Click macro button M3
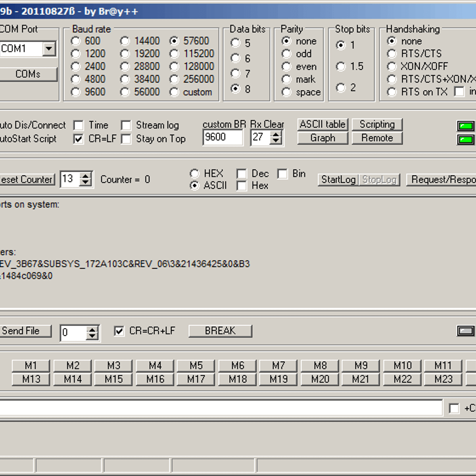Viewport: 476px width, 476px height. [x=114, y=365]
